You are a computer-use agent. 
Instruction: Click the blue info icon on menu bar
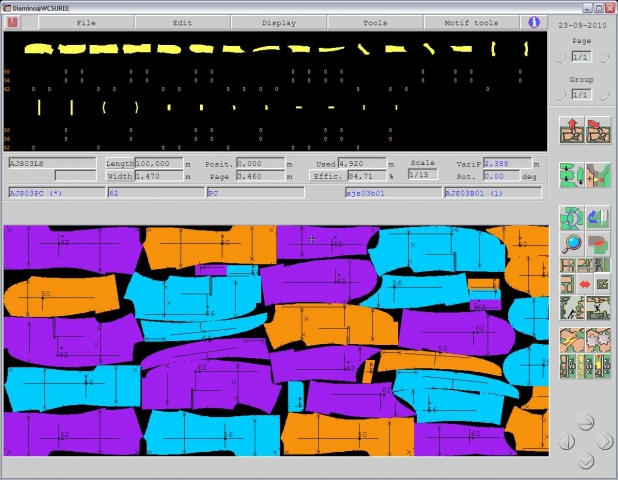click(x=534, y=22)
